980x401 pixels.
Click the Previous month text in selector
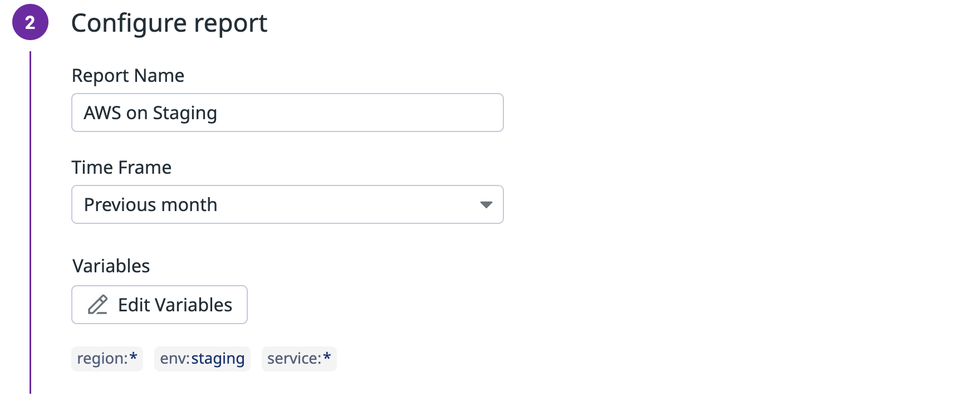click(150, 205)
